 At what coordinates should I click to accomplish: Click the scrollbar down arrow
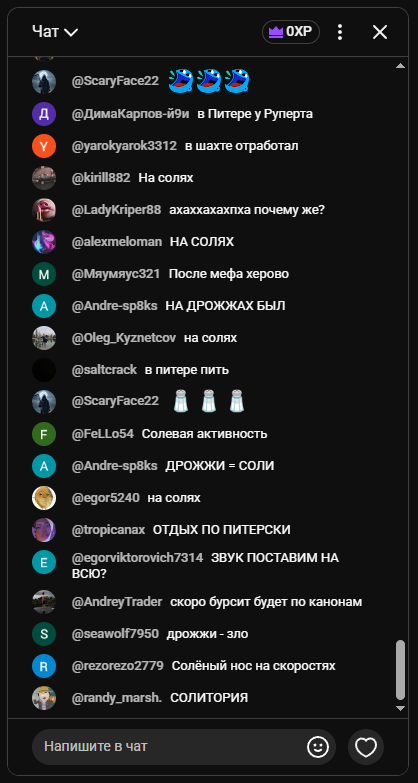(x=400, y=708)
